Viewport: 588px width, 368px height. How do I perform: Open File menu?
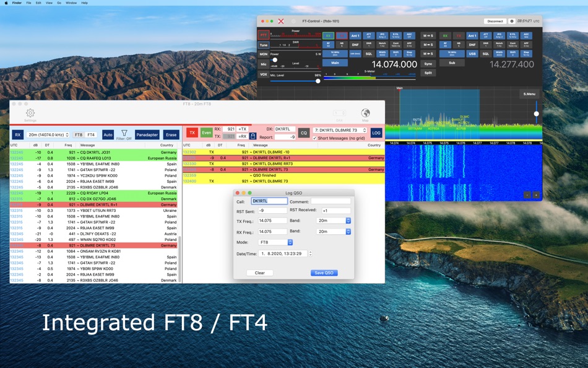[x=28, y=2]
